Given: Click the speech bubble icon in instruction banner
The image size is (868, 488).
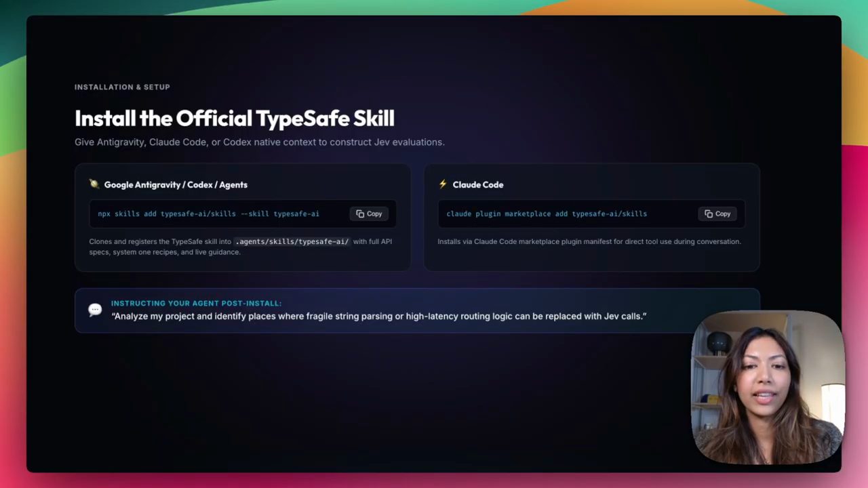Looking at the screenshot, I should [x=95, y=310].
